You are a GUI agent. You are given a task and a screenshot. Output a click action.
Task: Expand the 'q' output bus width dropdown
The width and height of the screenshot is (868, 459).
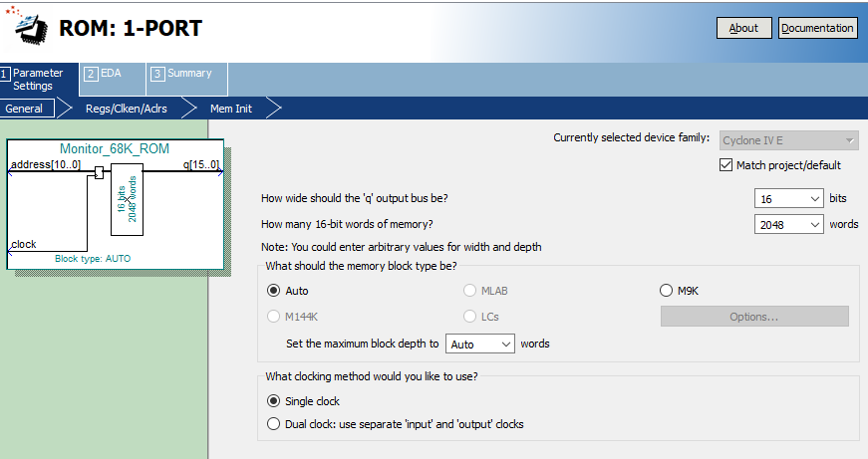click(788, 199)
